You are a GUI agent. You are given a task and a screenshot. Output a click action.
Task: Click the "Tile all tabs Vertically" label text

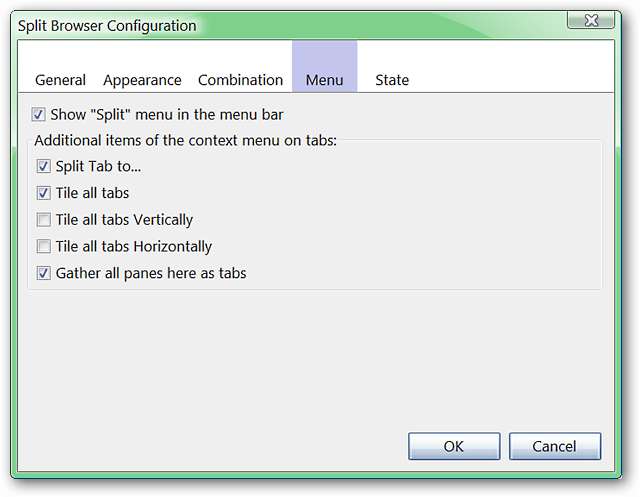point(124,220)
